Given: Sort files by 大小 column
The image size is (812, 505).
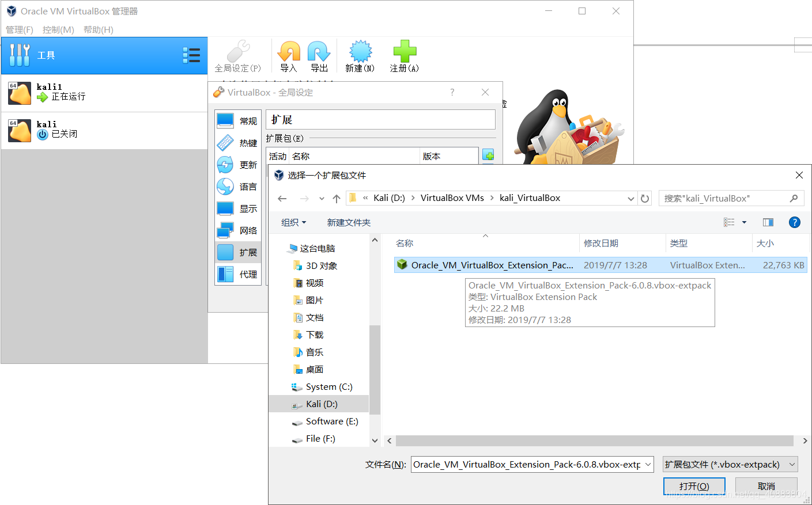Looking at the screenshot, I should (x=780, y=244).
